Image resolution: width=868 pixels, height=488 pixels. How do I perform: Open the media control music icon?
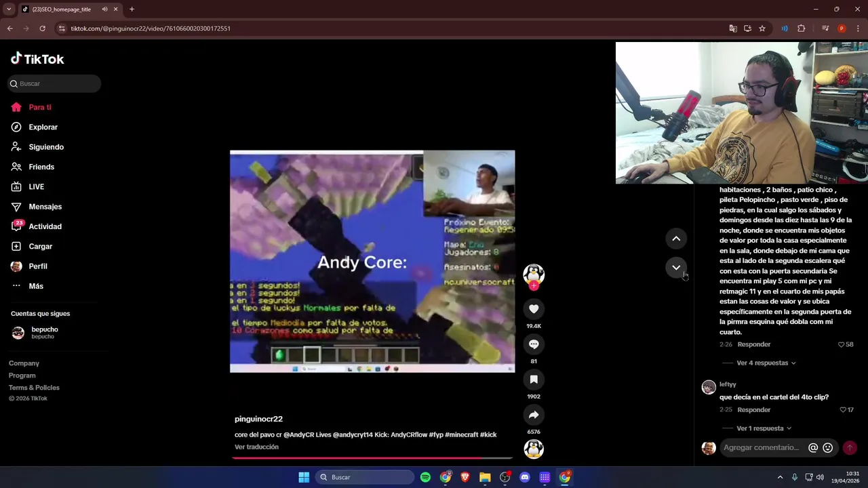(x=825, y=28)
